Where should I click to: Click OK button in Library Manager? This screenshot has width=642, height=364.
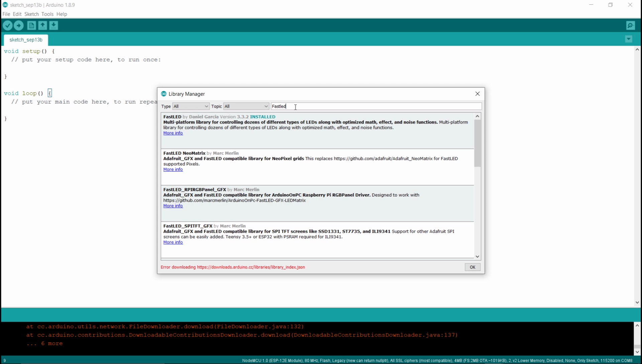click(472, 267)
